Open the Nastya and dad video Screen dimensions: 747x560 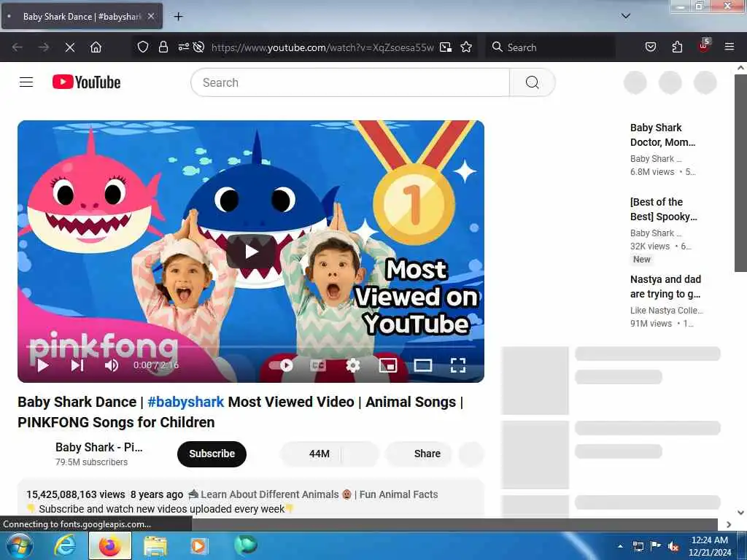(x=665, y=287)
